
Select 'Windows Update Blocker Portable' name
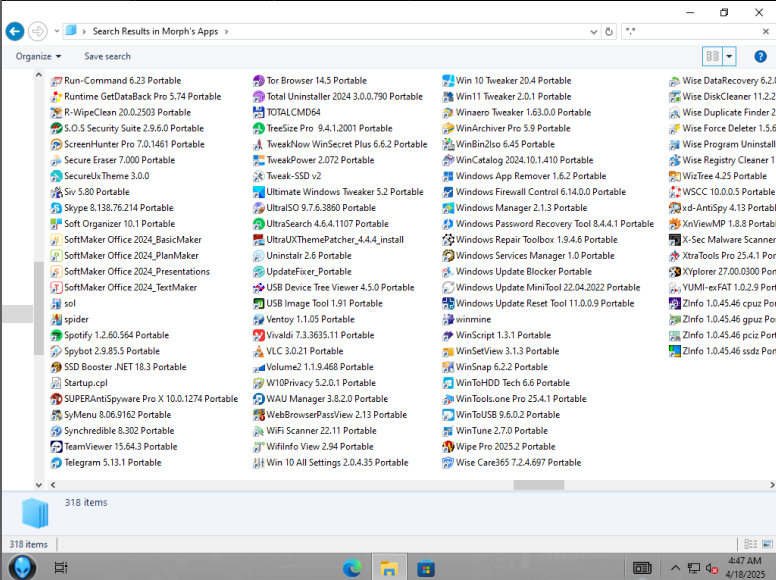[524, 272]
